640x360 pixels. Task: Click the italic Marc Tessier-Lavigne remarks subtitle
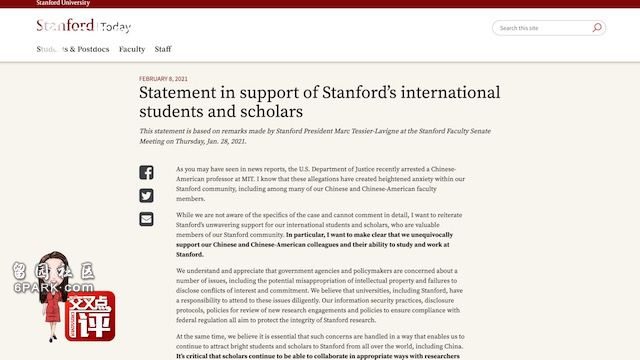(315, 136)
